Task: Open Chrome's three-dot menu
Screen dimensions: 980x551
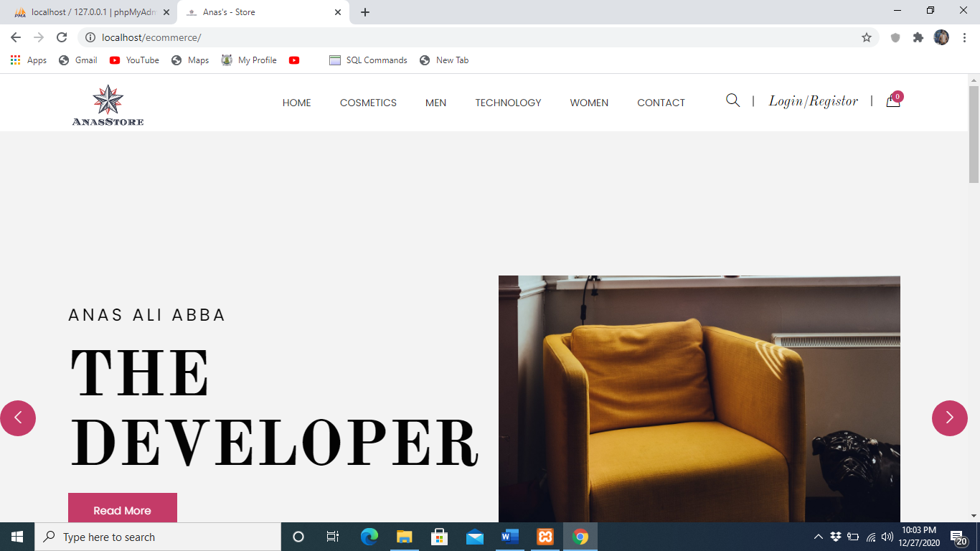Action: pos(964,37)
